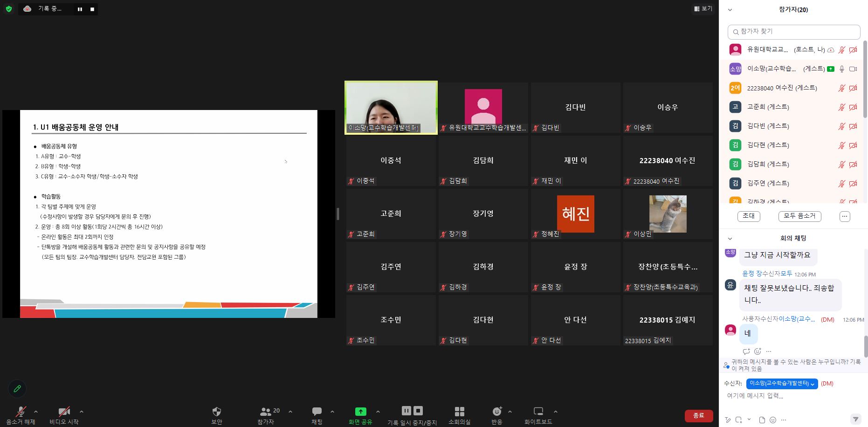The image size is (868, 427).
Task: Click the file attachment icon in chat
Action: point(762,420)
